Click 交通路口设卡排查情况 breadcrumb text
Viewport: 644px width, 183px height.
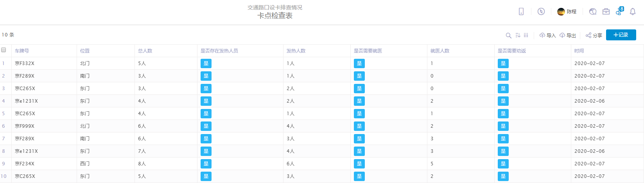click(x=275, y=7)
